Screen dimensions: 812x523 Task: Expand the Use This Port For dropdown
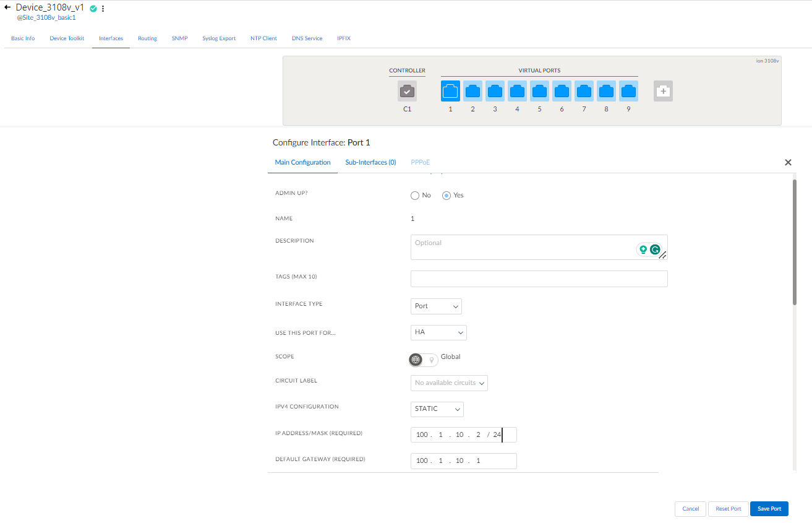pyautogui.click(x=438, y=332)
